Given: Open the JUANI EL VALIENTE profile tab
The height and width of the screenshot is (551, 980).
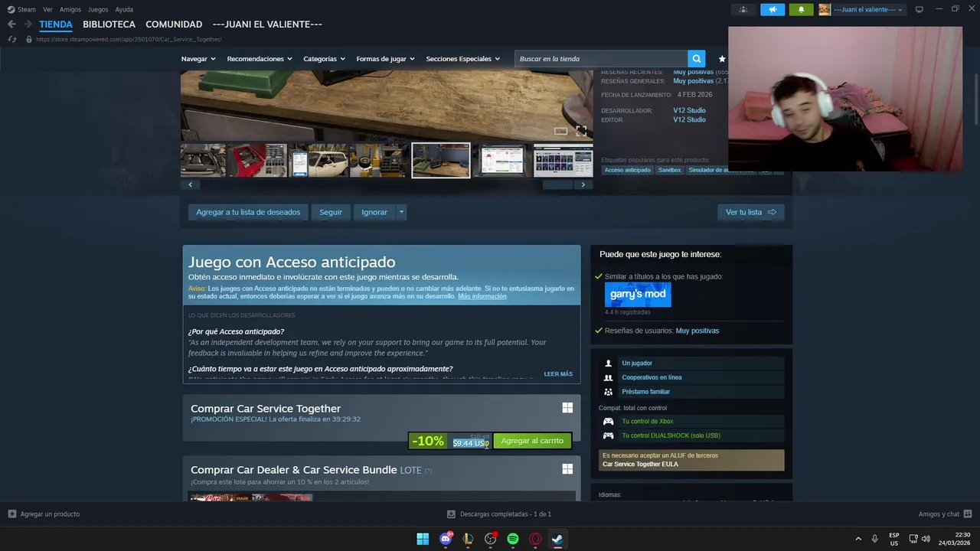Looking at the screenshot, I should coord(267,24).
